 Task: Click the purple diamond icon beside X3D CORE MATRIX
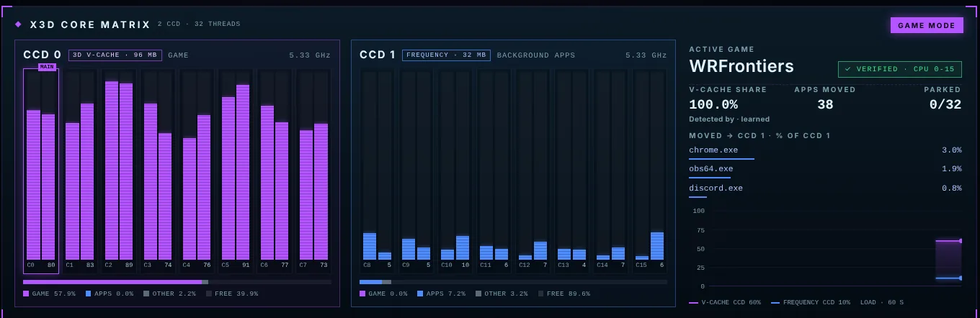coord(19,24)
